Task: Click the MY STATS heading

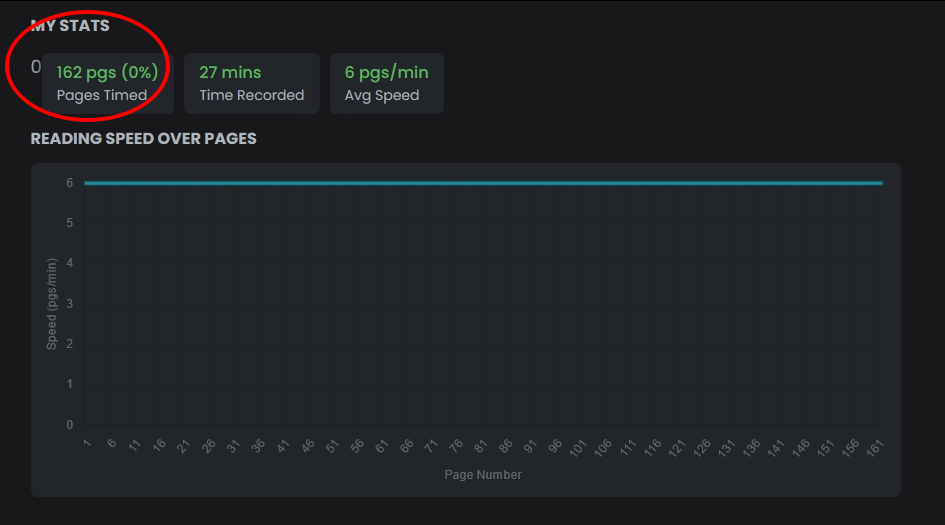Action: (70, 26)
